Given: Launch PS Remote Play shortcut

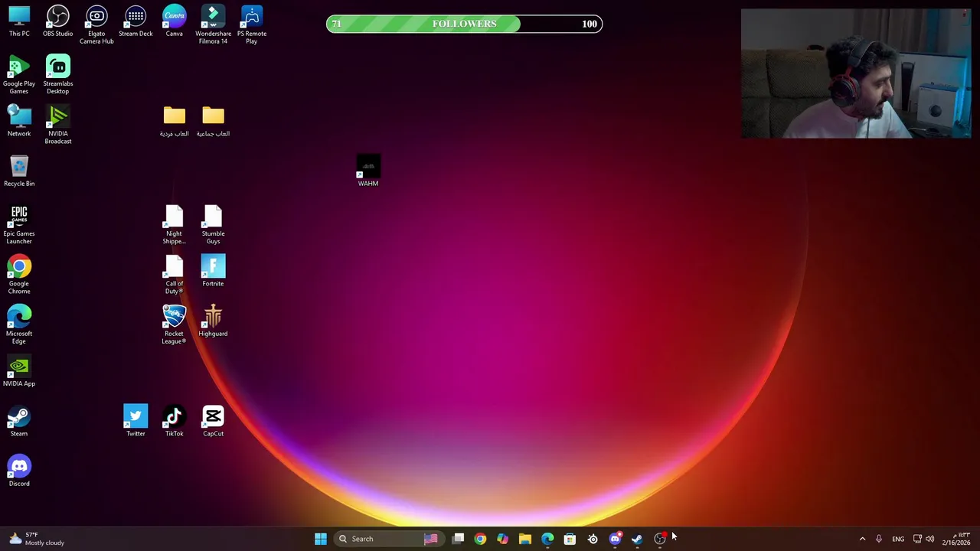Looking at the screenshot, I should click(x=252, y=24).
